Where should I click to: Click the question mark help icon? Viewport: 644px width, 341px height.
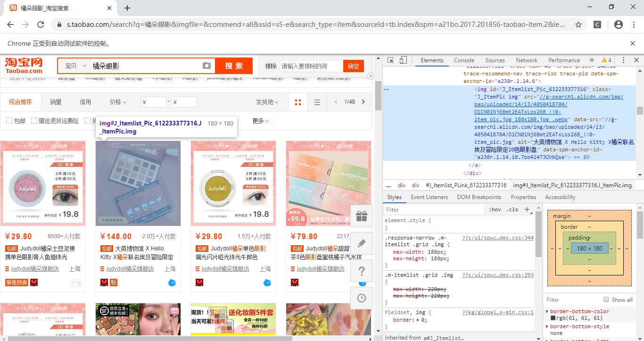362,271
